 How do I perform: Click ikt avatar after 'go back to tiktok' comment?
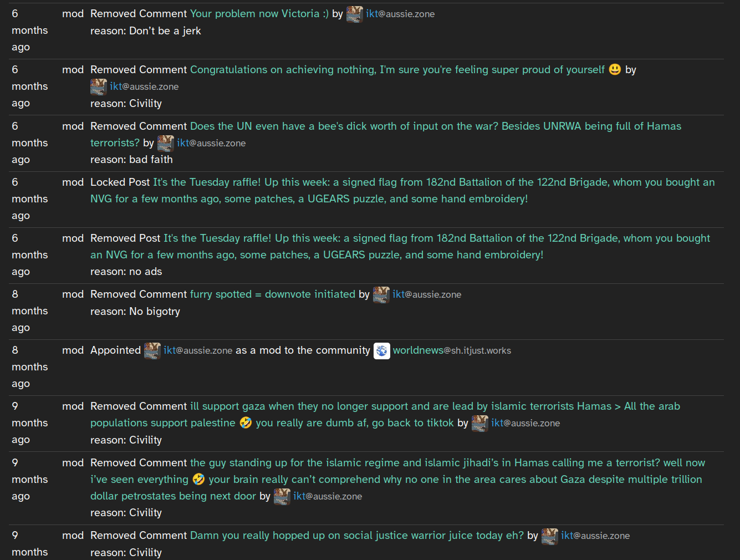[480, 423]
